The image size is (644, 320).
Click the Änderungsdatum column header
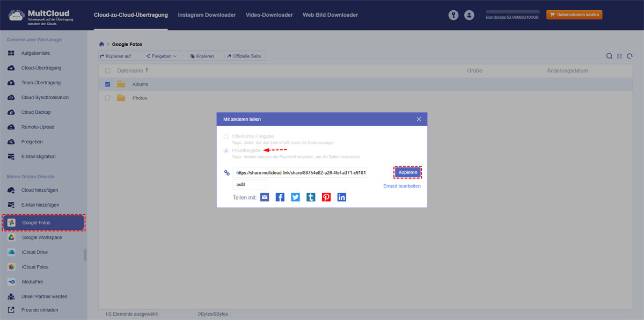[x=568, y=70]
